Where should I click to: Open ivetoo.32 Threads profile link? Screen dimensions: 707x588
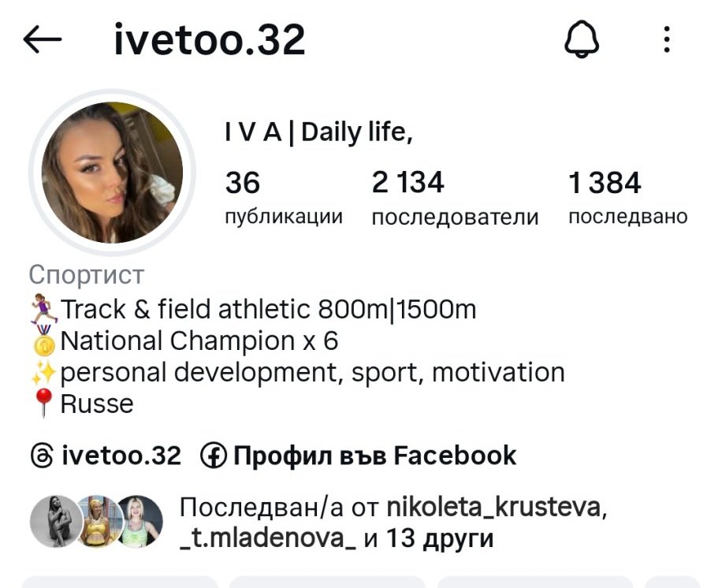(106, 455)
